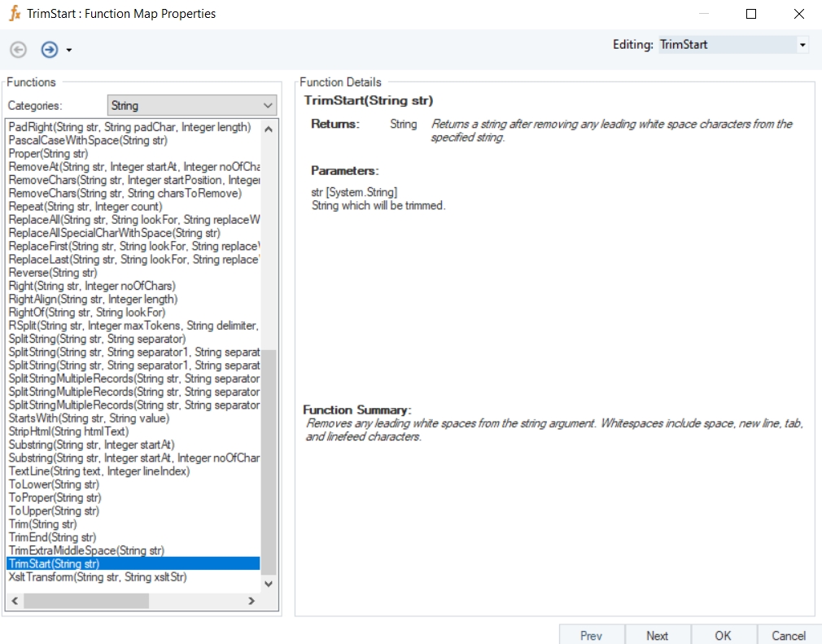Expand the Editing TrimStart dropdown
This screenshot has height=644, width=822.
[802, 45]
